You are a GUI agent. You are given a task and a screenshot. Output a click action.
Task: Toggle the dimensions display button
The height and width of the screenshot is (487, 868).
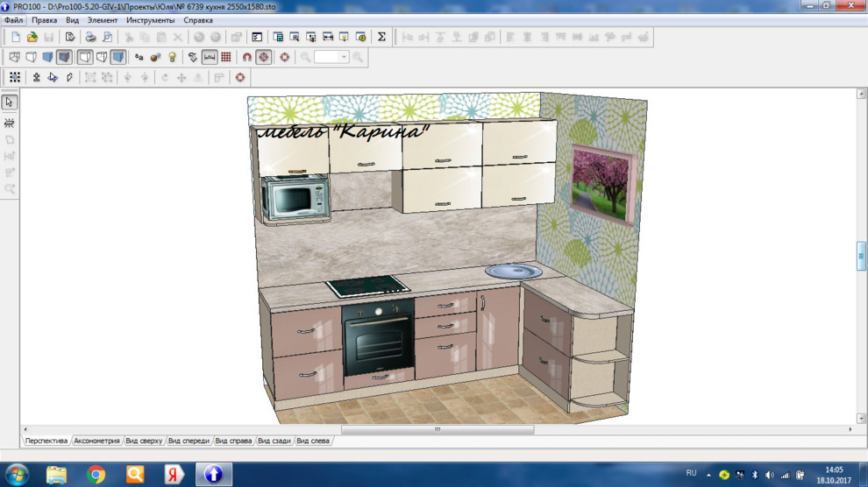[210, 57]
